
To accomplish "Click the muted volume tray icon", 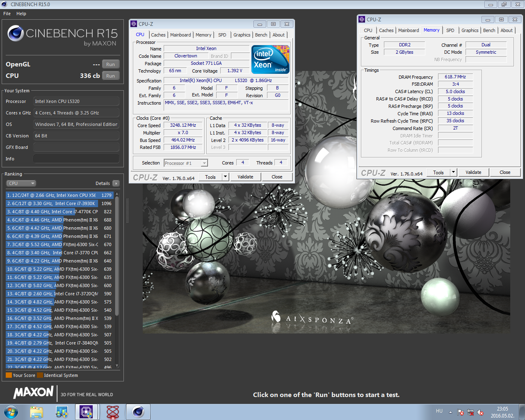I will click(x=480, y=412).
